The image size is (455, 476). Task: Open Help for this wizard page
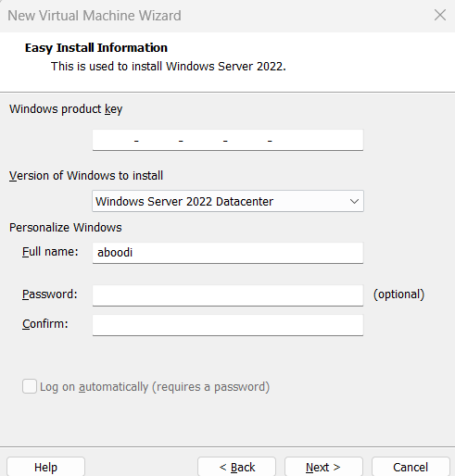point(45,467)
